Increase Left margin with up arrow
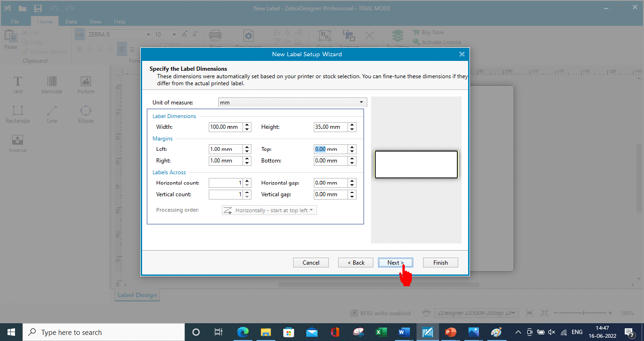This screenshot has height=341, width=644. 247,147
